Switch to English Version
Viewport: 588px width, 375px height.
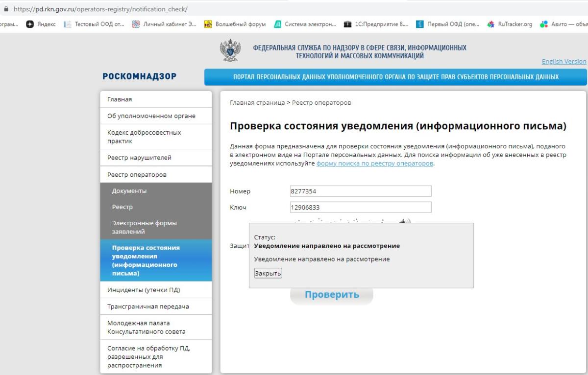563,62
